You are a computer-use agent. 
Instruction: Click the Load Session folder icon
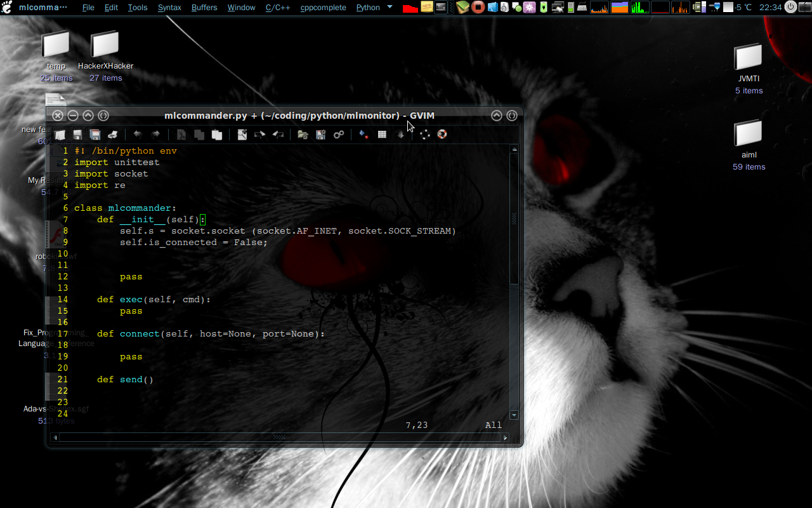pos(303,135)
